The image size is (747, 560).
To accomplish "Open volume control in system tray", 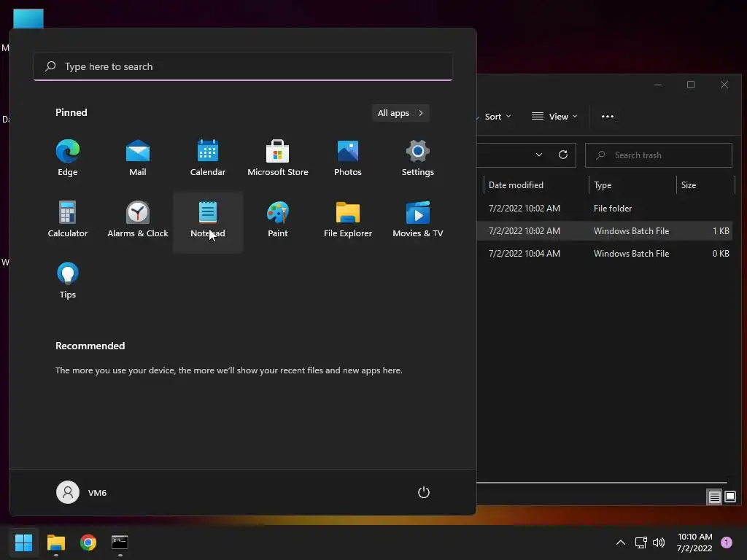I will tap(659, 542).
